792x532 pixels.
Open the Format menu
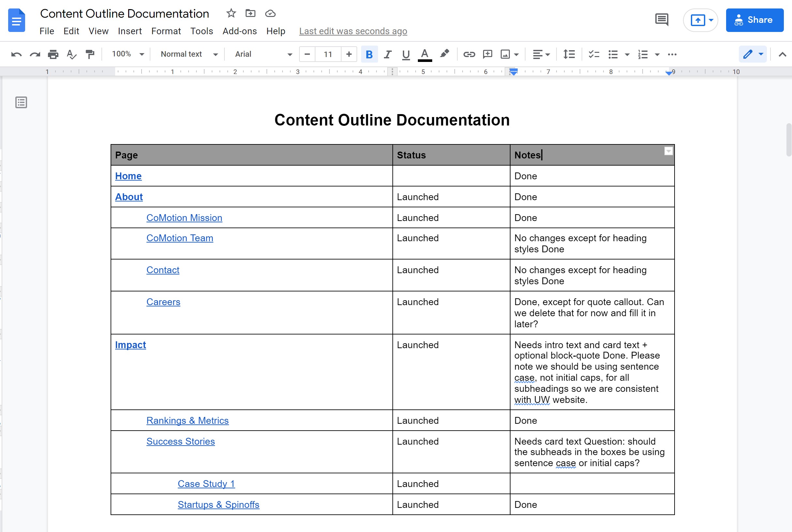[166, 31]
